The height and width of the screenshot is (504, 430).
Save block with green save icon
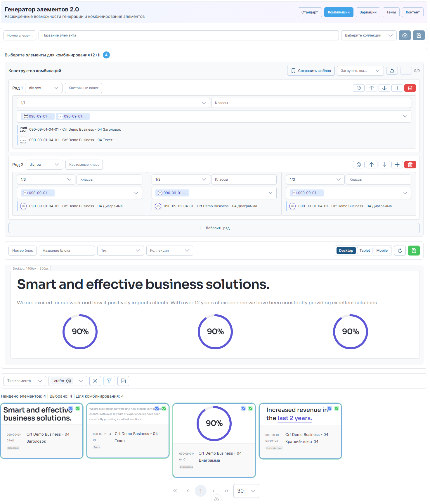(414, 251)
